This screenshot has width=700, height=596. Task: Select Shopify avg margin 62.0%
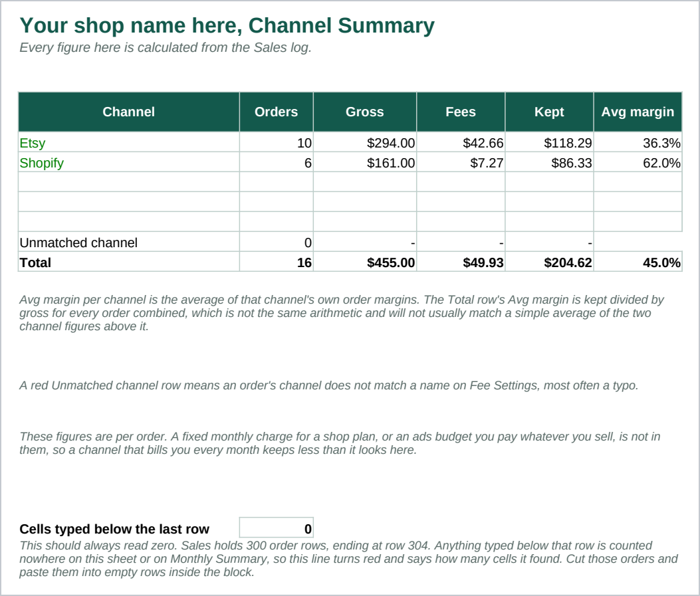(638, 163)
